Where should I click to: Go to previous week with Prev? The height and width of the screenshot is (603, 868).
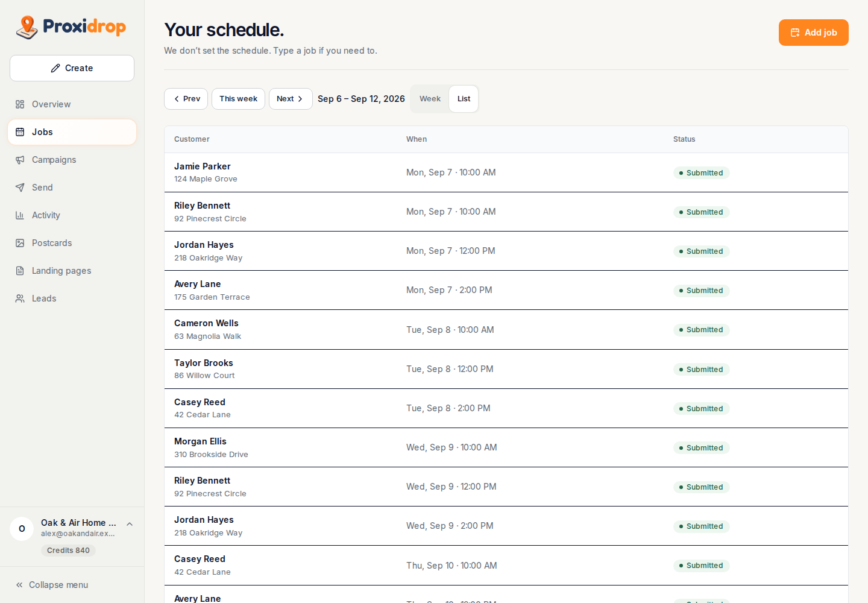(x=186, y=99)
